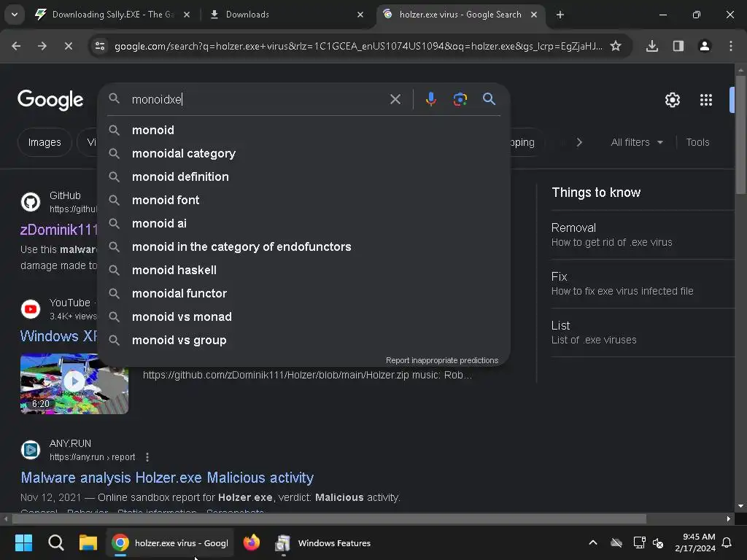Click the browser back arrow
The height and width of the screenshot is (560, 747).
(x=16, y=46)
